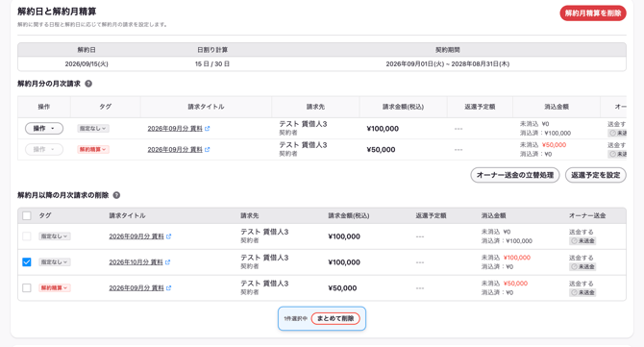This screenshot has height=347, width=644.
Task: Open 指定なし tag dropdown in deletion table first row
Action: tap(55, 236)
